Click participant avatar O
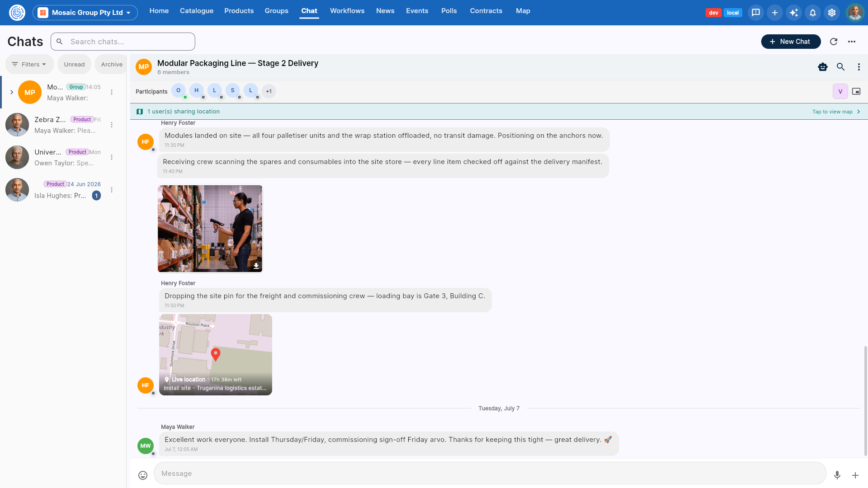This screenshot has width=868, height=488. (x=179, y=90)
